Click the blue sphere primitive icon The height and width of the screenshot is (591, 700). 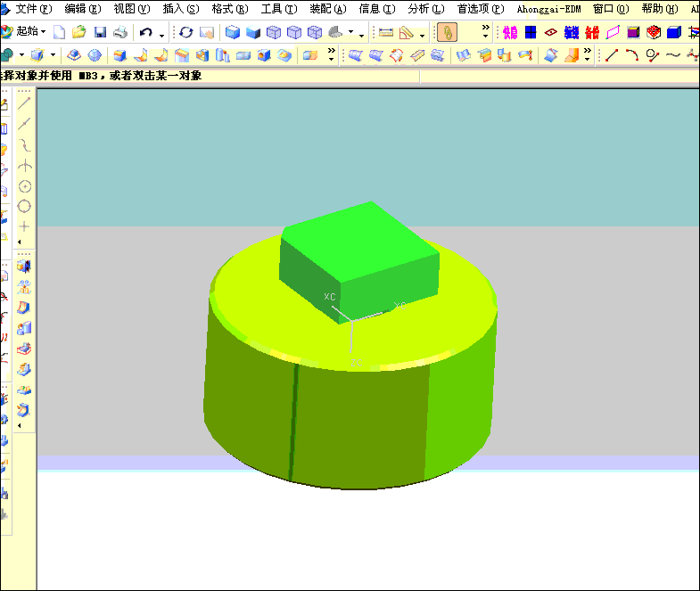click(95, 55)
